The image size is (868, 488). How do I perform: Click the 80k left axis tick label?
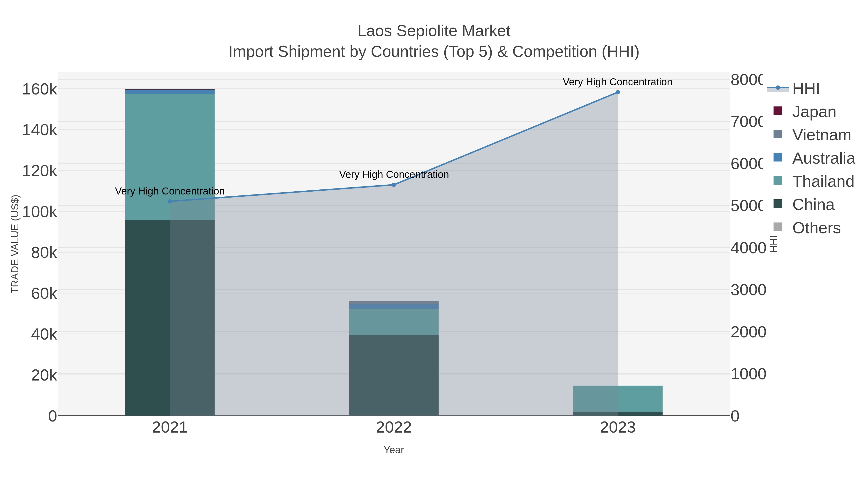(x=44, y=253)
